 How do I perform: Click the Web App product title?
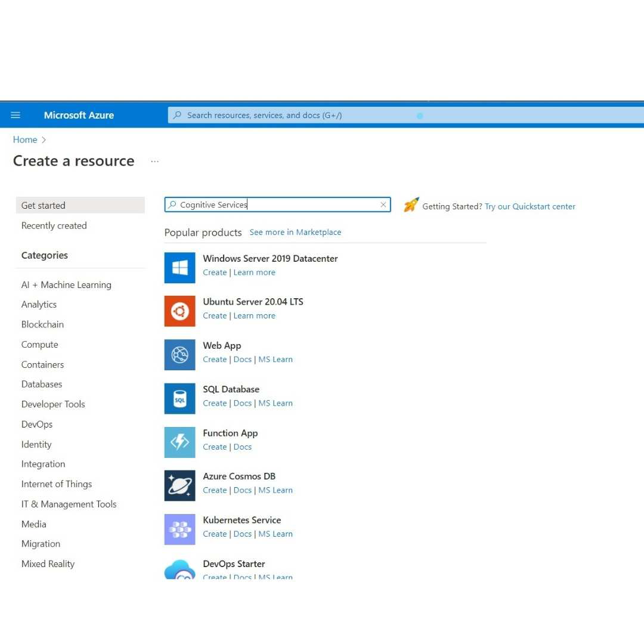(222, 345)
